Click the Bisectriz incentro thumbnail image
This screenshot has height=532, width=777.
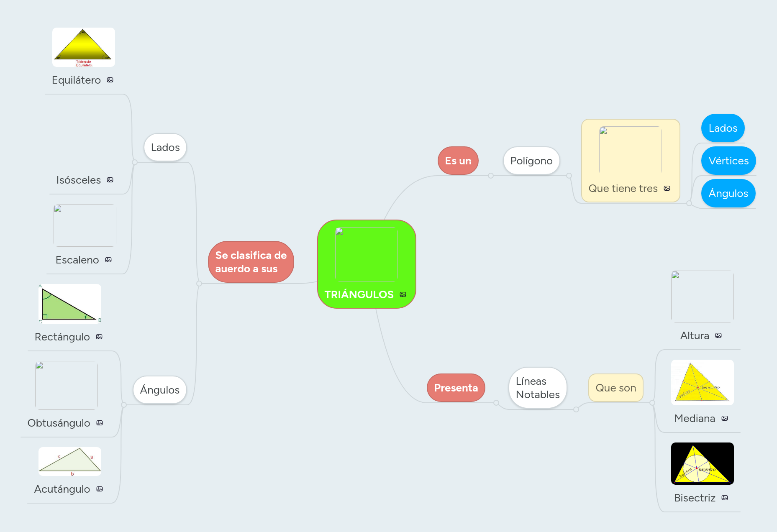click(703, 463)
